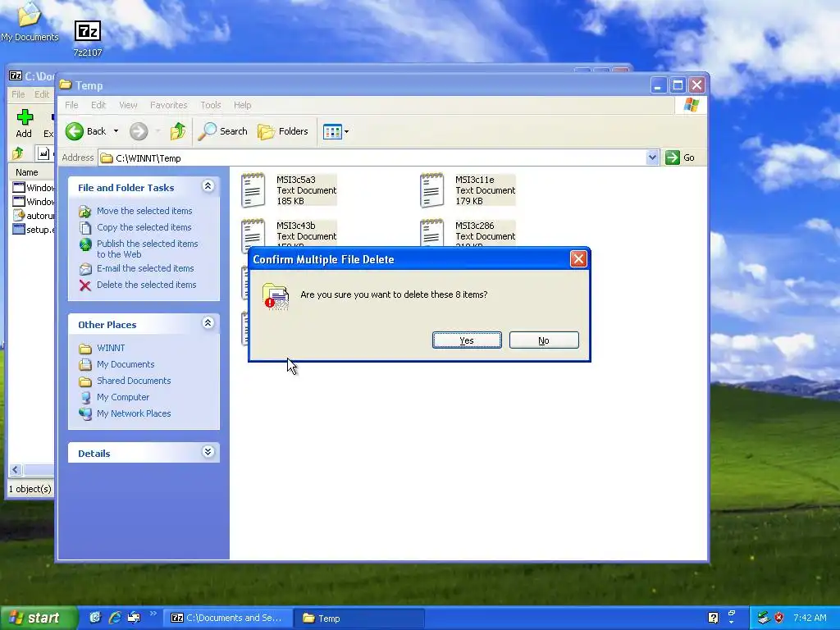The width and height of the screenshot is (840, 630).
Task: Open My Network Places link
Action: coord(134,413)
